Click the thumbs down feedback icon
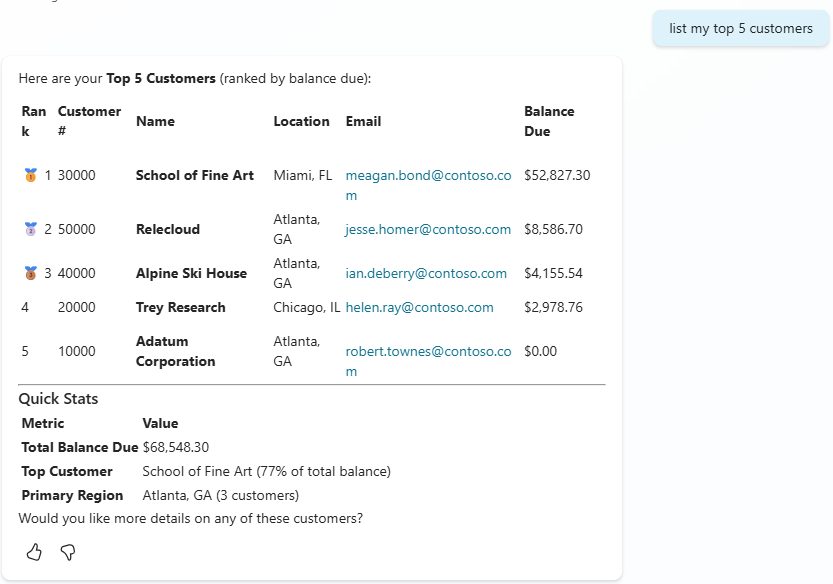This screenshot has height=584, width=833. 68,552
